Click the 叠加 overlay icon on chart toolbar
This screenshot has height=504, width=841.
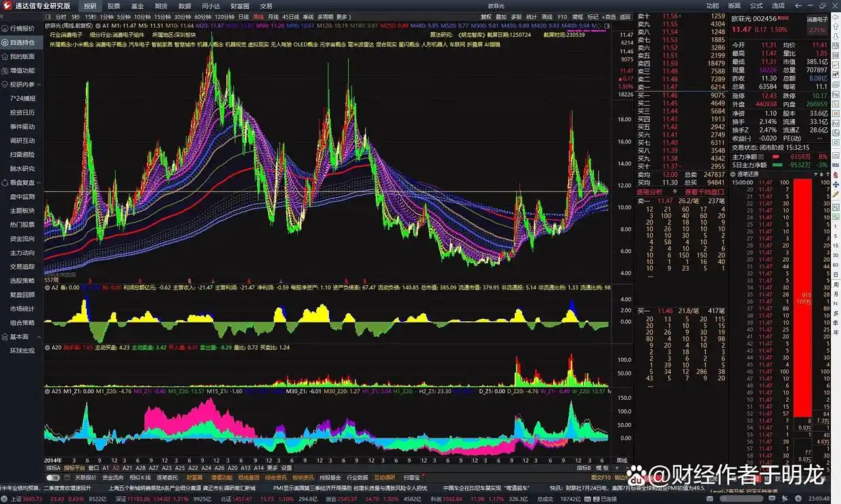[x=501, y=16]
